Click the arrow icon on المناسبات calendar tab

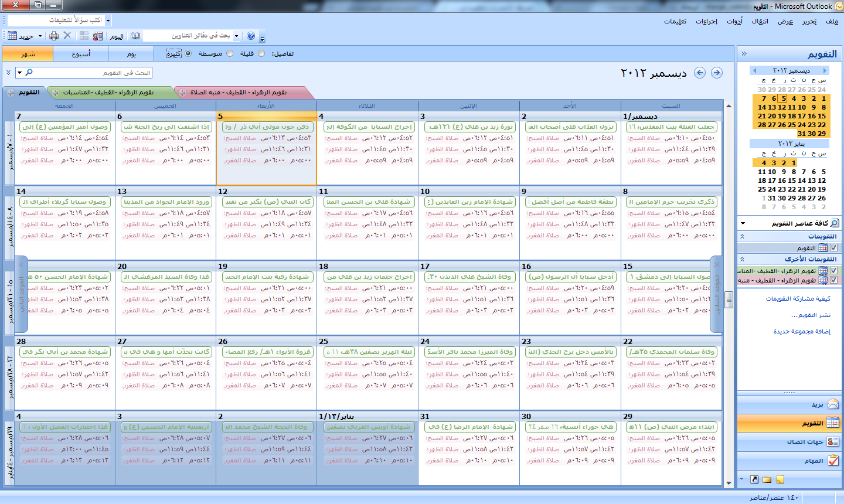55,93
